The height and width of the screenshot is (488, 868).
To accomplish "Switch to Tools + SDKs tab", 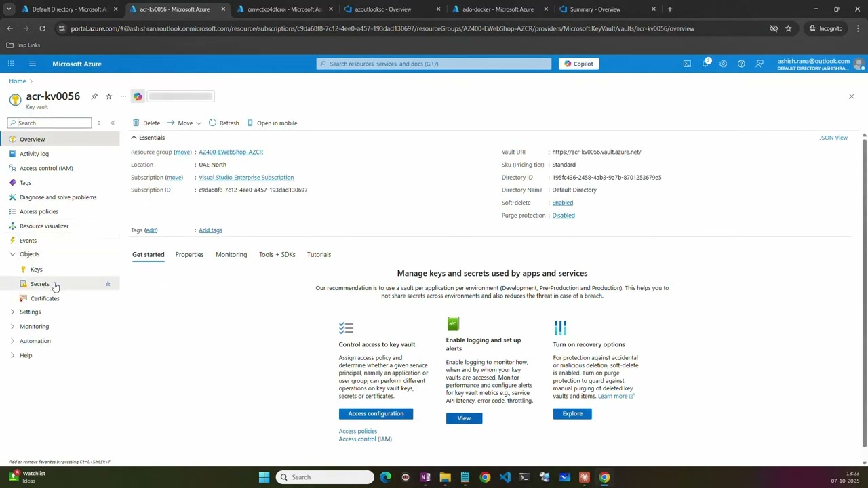I will coord(277,254).
